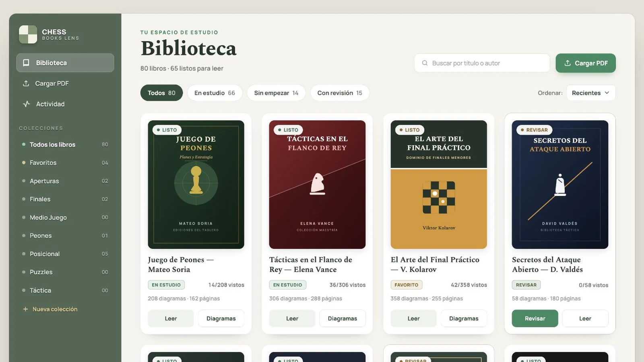Click Diagramas on El Arte del Final Práctico card
The image size is (644, 362).
pos(464,319)
